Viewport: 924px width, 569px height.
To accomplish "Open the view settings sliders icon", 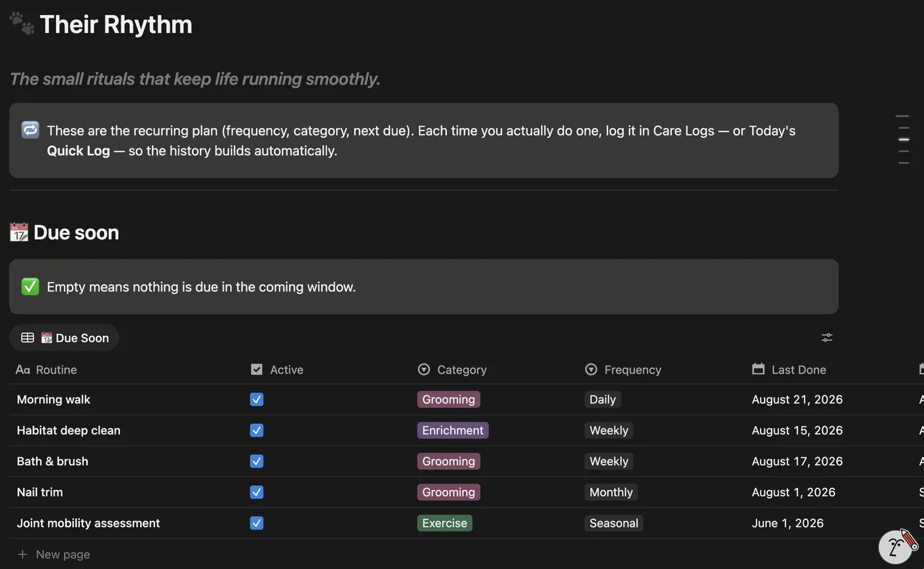I will point(826,337).
